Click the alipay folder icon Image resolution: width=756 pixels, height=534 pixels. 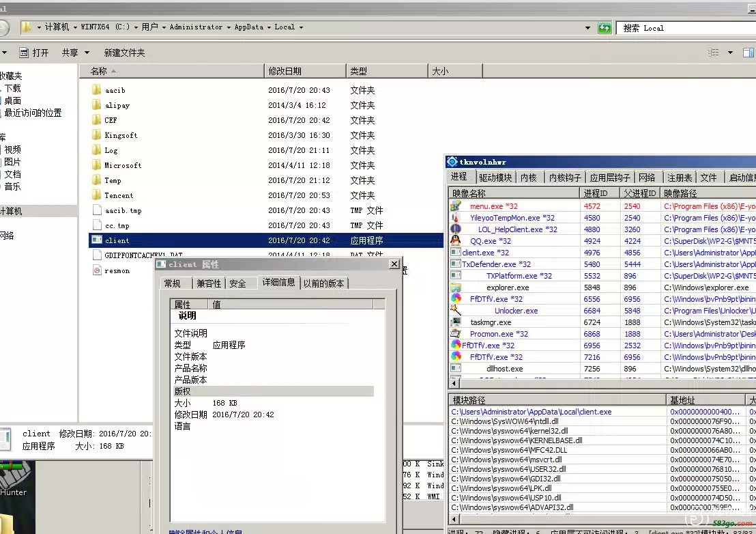[x=96, y=105]
